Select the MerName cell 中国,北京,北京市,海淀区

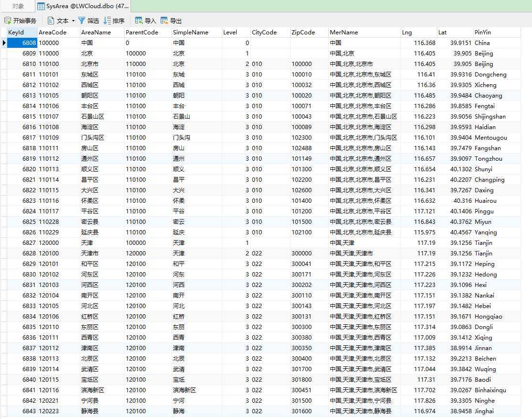364,127
